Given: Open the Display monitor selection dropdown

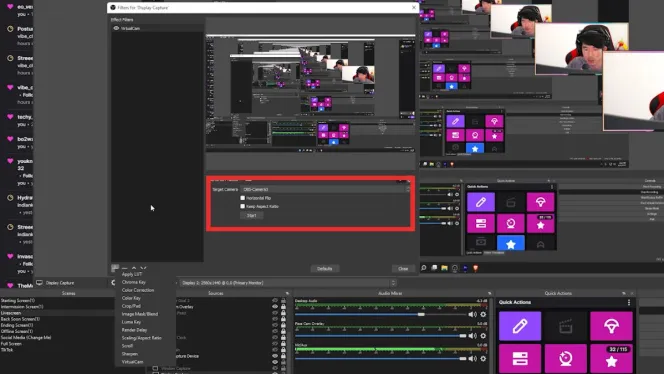Looking at the screenshot, I should [288, 283].
